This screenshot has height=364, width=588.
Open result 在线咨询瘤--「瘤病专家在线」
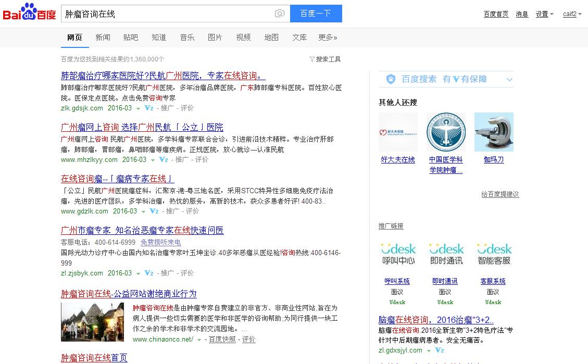click(117, 179)
